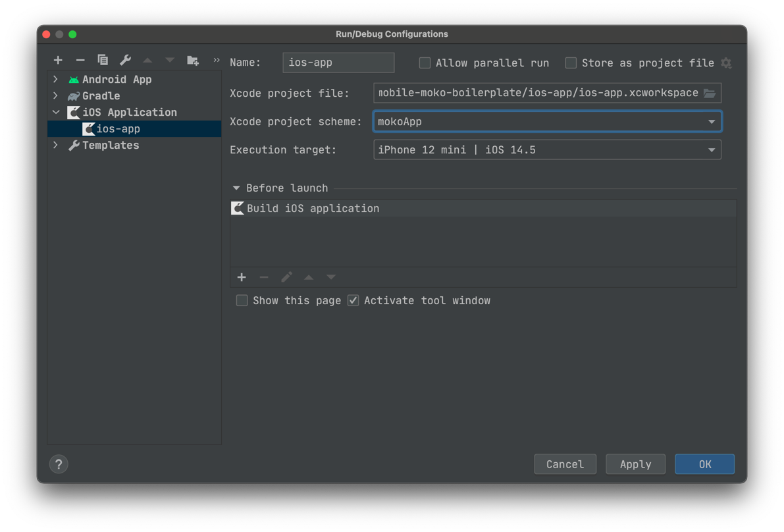
Task: Expand the Templates node
Action: pos(56,145)
